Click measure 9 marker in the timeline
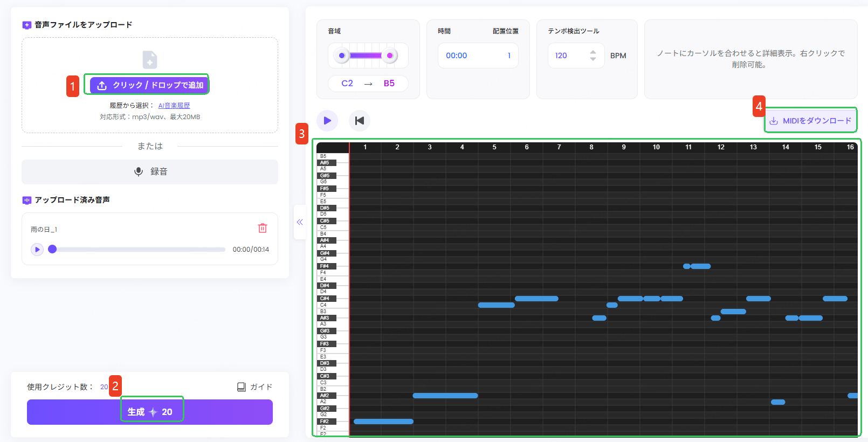The width and height of the screenshot is (868, 442). click(624, 147)
